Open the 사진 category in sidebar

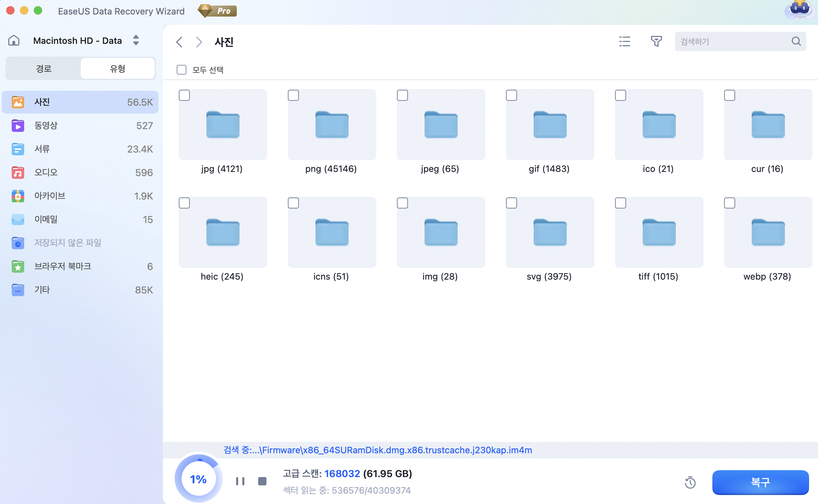42,102
